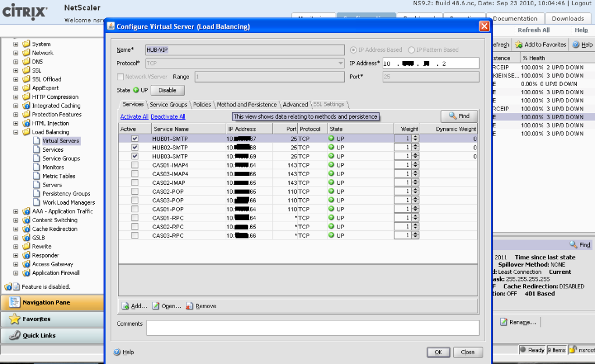Click the Application Firewall folder icon

26,273
